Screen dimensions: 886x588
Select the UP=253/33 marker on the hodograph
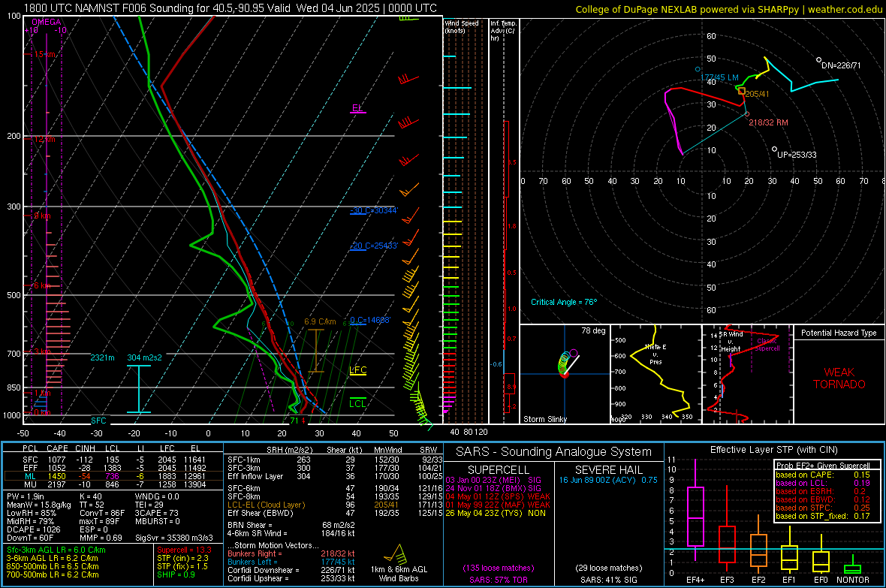[x=774, y=149]
